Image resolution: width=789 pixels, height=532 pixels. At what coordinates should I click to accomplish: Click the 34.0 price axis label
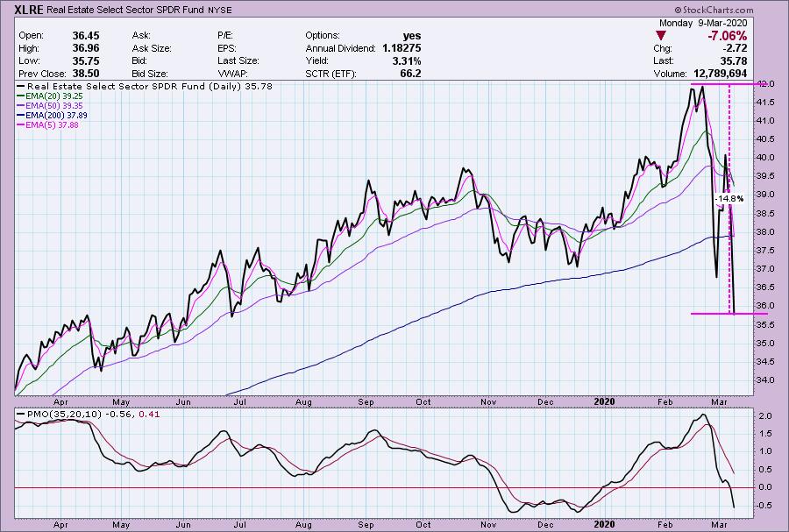tap(764, 379)
